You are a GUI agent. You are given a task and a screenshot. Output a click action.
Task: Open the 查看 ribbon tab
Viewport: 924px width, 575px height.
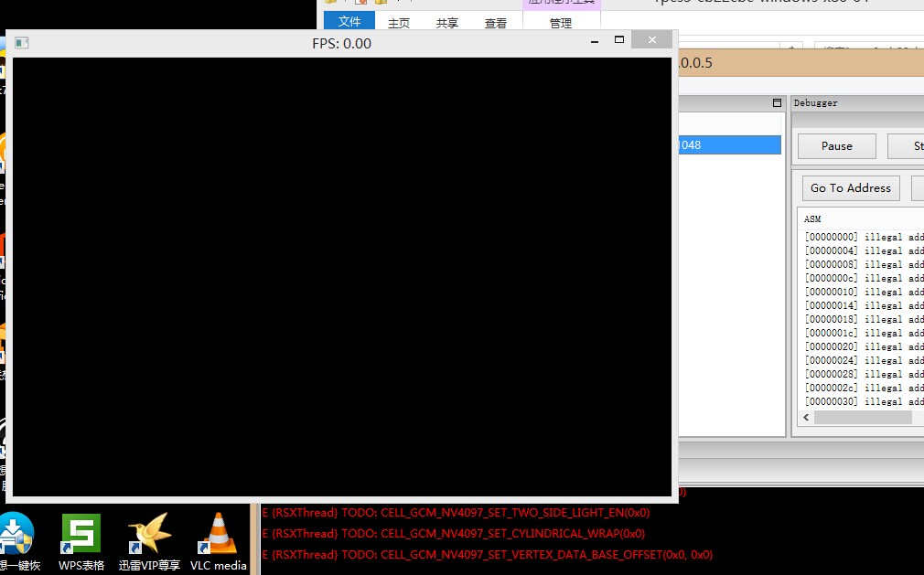[x=496, y=23]
